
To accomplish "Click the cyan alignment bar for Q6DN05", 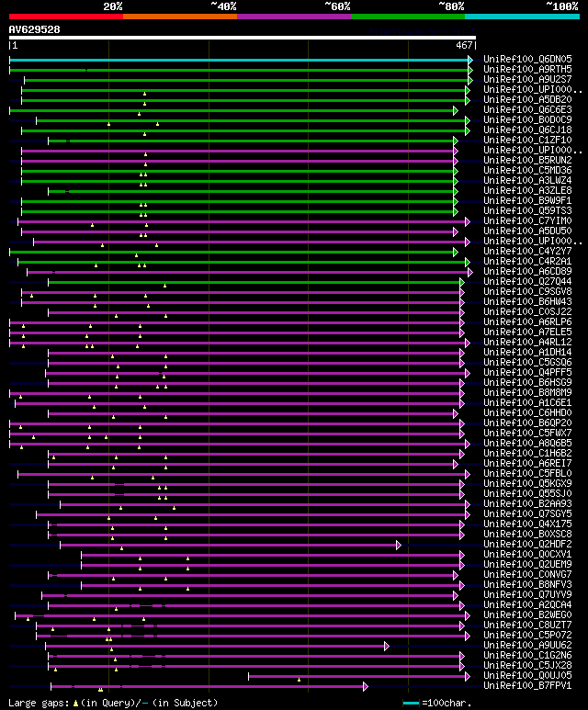I will (x=239, y=60).
